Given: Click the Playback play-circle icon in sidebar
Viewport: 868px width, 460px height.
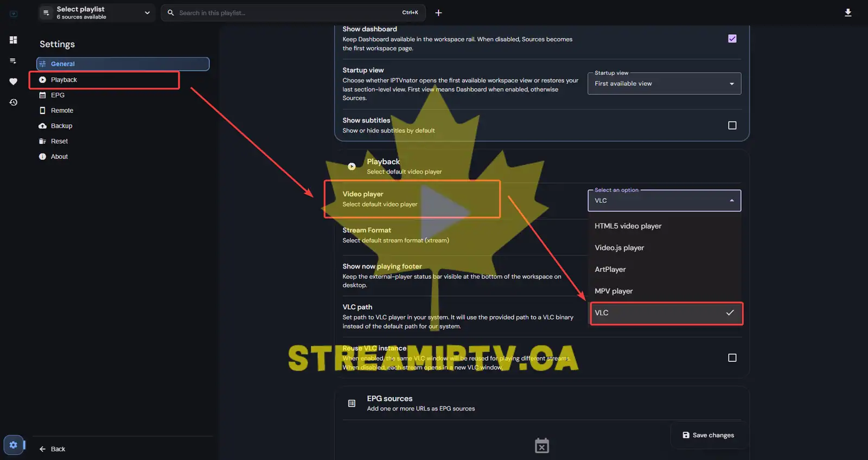Looking at the screenshot, I should (x=42, y=80).
